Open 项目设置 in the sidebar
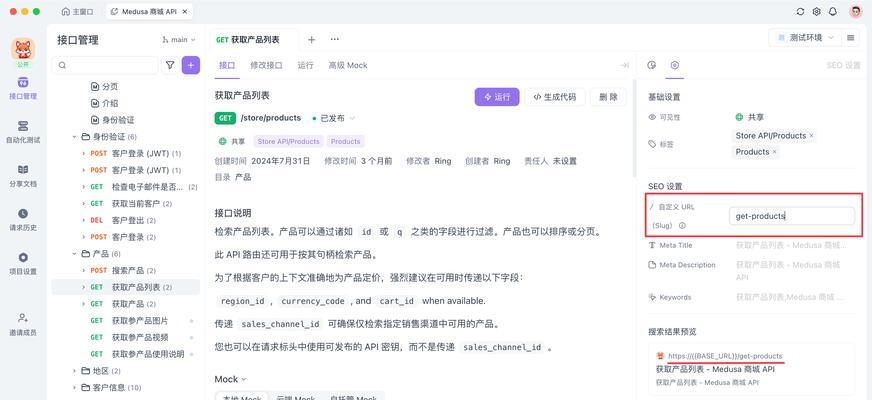This screenshot has height=400, width=872. 23,264
